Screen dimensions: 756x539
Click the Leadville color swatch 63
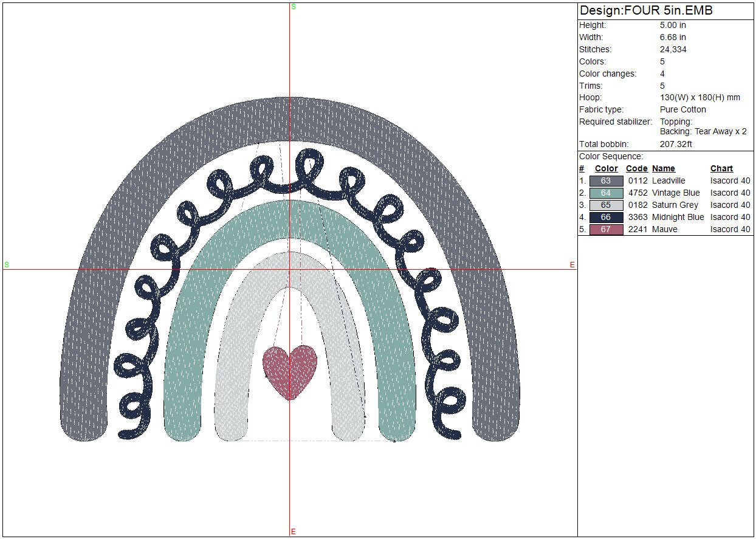[606, 180]
